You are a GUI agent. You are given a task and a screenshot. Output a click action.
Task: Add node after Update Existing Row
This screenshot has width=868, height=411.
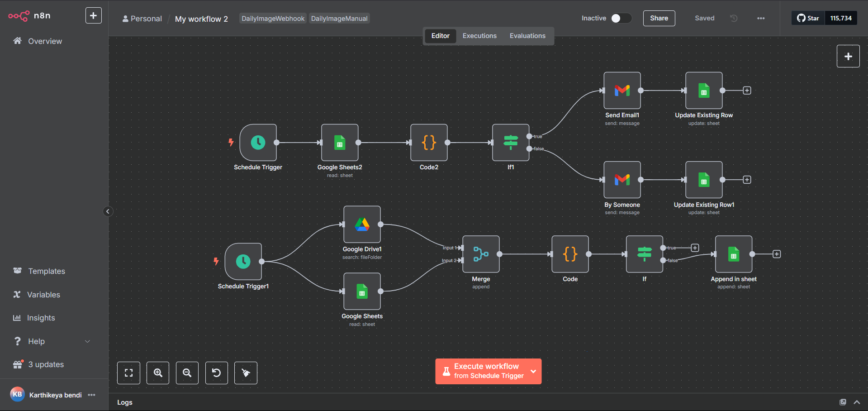[x=747, y=91]
